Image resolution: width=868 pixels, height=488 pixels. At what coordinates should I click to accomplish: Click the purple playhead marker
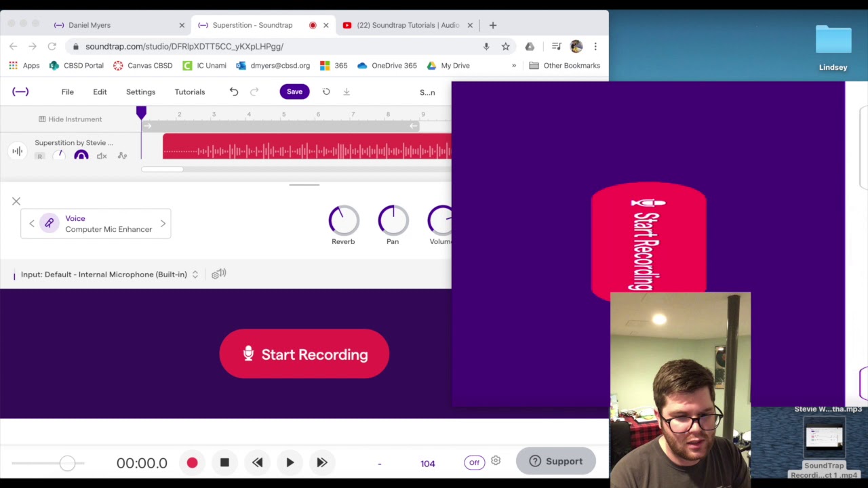pos(141,112)
